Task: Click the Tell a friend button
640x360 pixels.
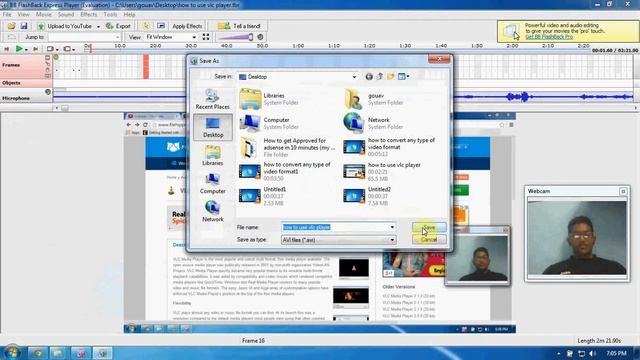Action: [240, 26]
